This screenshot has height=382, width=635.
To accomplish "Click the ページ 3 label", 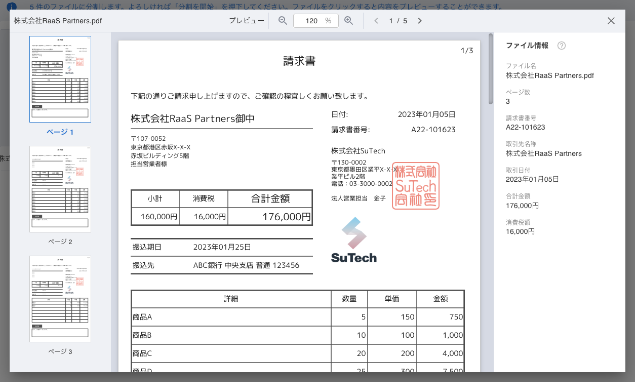I will pos(60,351).
